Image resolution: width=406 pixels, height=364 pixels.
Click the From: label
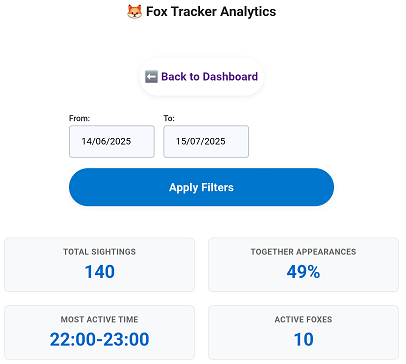[x=79, y=118]
